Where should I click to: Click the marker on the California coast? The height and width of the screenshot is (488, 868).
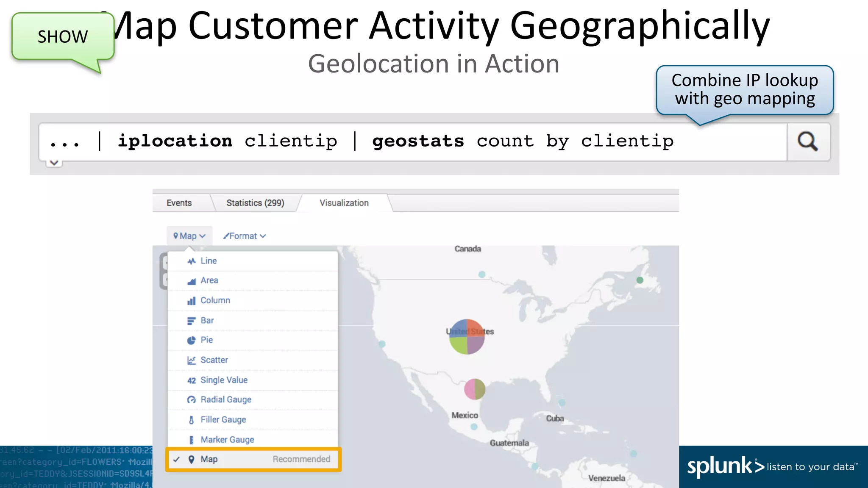[382, 344]
